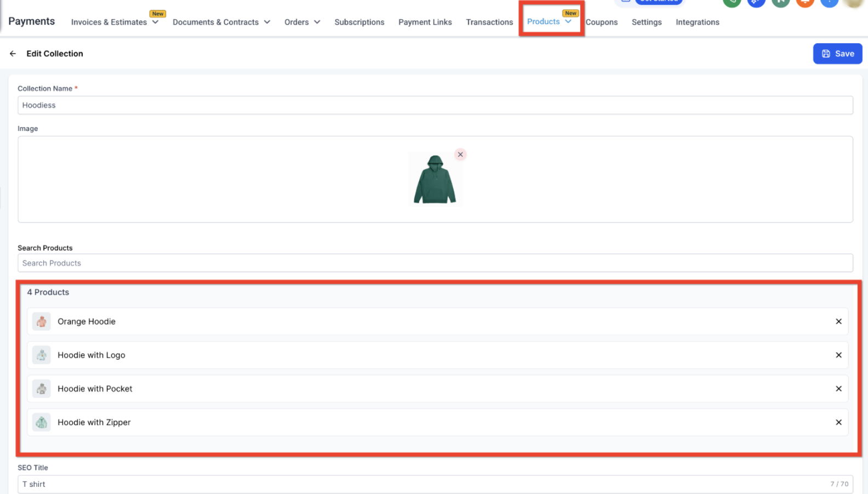Image resolution: width=868 pixels, height=494 pixels.
Task: Open the Products menu chevron
Action: click(x=568, y=22)
